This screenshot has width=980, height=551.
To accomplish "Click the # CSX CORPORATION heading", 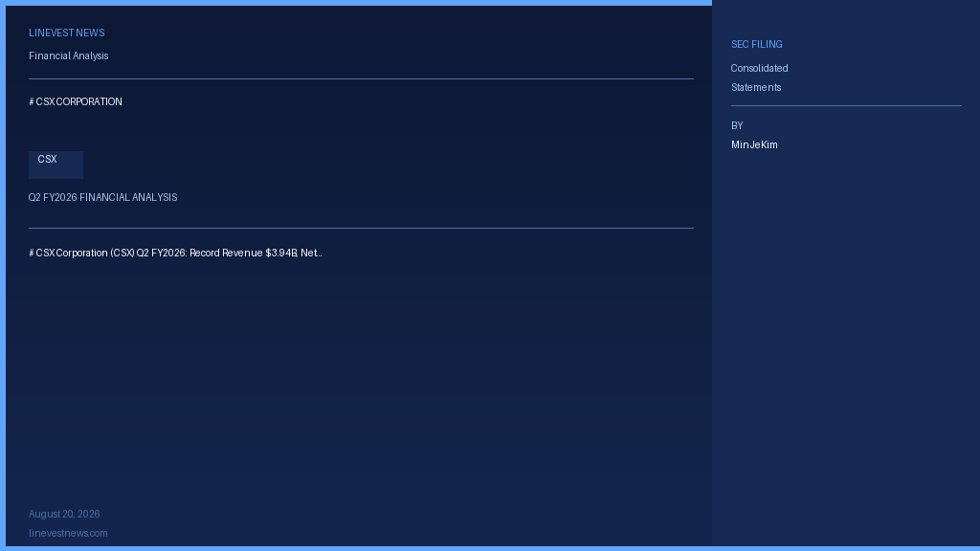I will (x=76, y=101).
